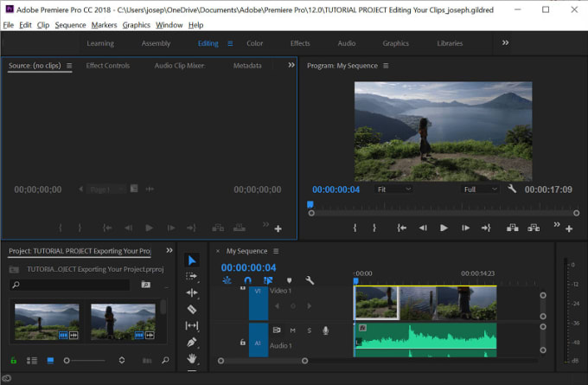Close the My Sequence timeline tab

point(218,251)
